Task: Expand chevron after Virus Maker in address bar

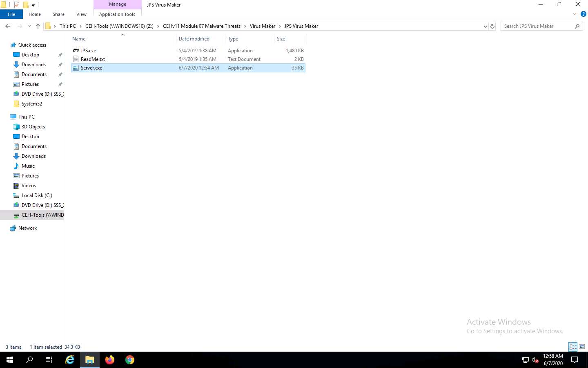Action: (280, 26)
